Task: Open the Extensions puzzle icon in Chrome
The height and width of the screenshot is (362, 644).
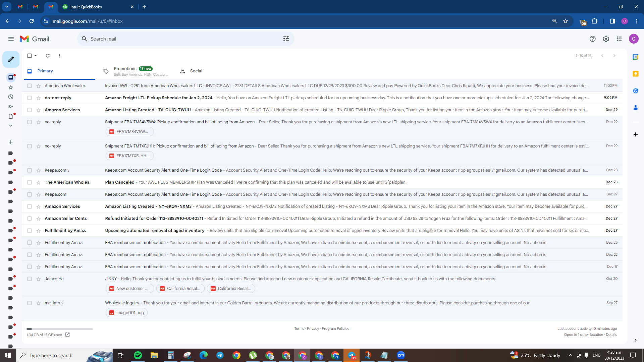Action: tap(594, 21)
